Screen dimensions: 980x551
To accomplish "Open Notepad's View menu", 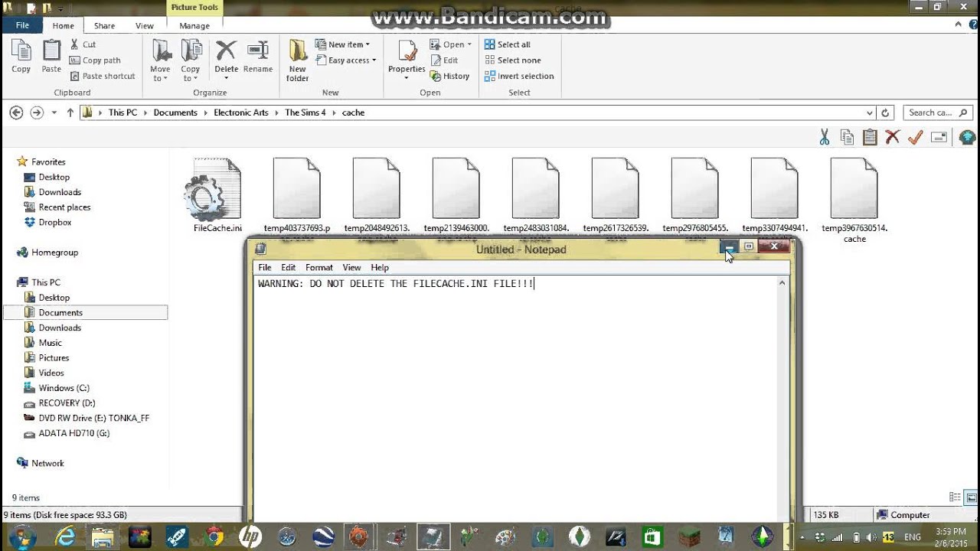I will pos(351,268).
